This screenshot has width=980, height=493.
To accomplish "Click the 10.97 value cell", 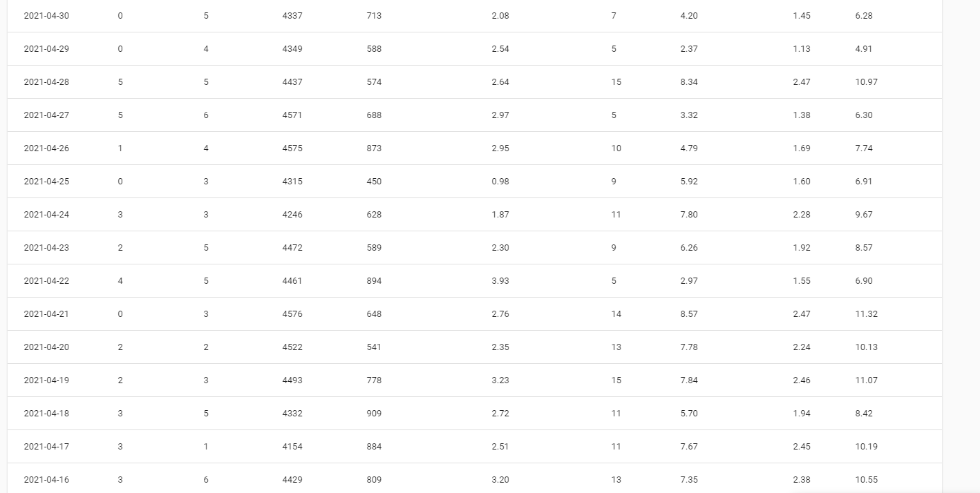I will pyautogui.click(x=866, y=82).
